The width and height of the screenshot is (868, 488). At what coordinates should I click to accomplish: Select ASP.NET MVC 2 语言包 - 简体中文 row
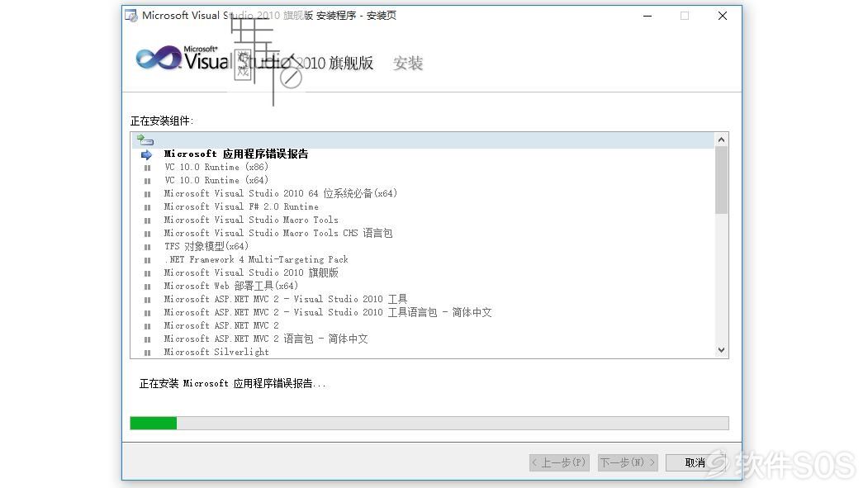tap(266, 339)
